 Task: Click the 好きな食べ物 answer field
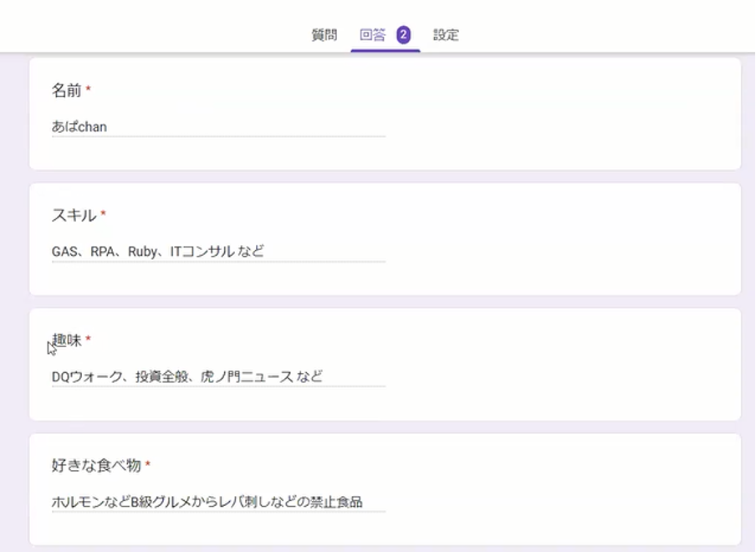(218, 502)
